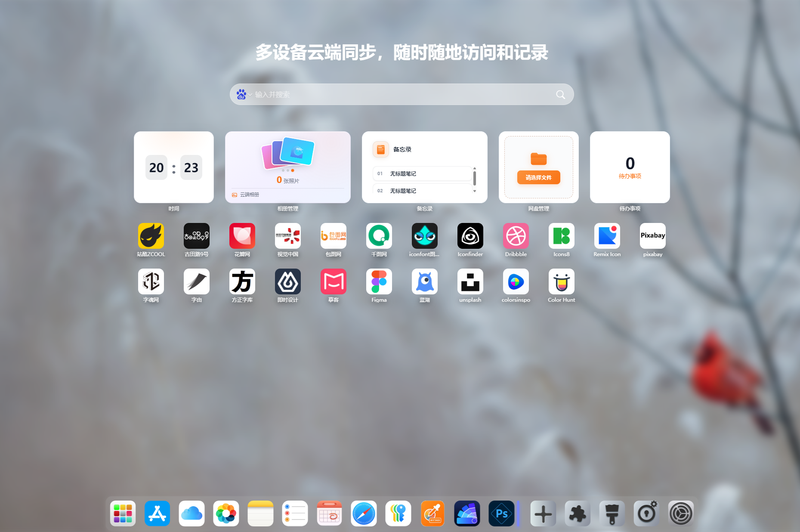Select the orange carousel dot in album widget
Image resolution: width=800 pixels, height=532 pixels.
293,170
